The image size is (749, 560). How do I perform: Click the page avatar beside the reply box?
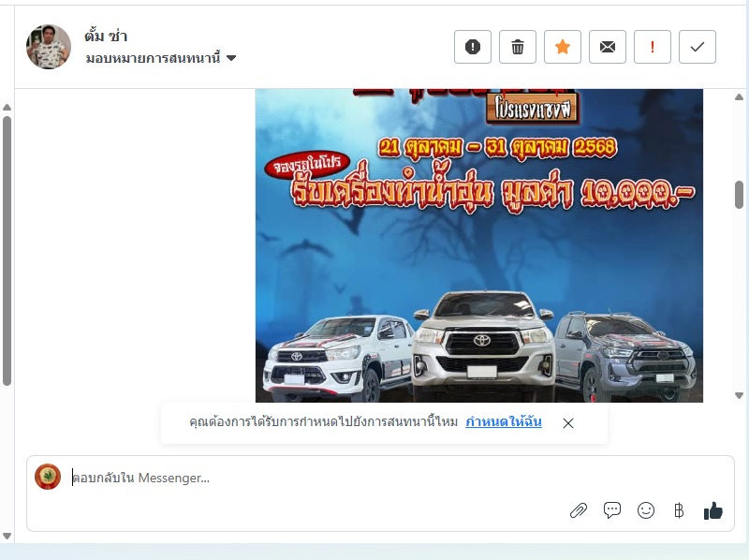click(48, 477)
